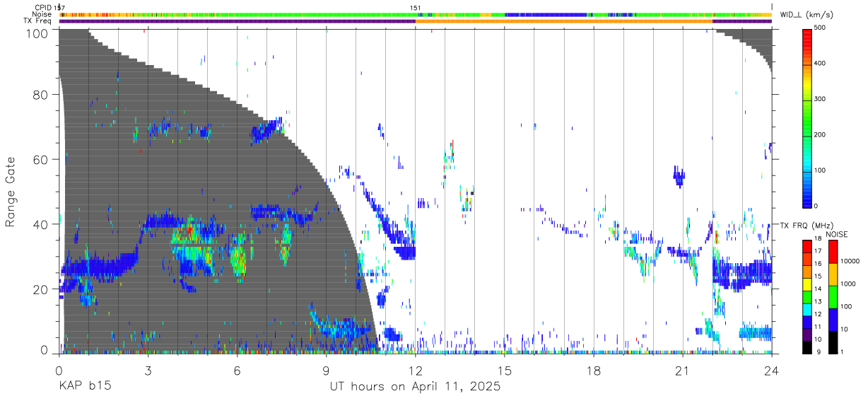Click the 10000 tick in NOISE legend
The width and height of the screenshot is (868, 401).
point(850,261)
